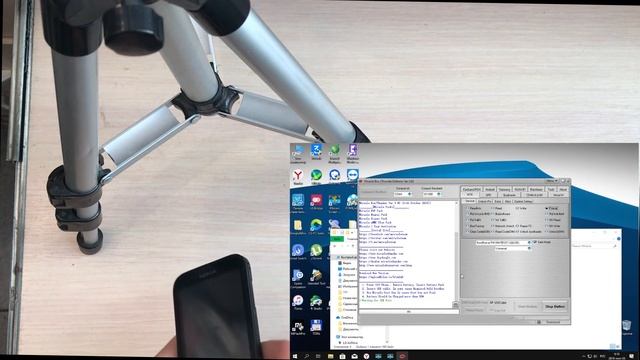This screenshot has height=360, width=640.
Task: Open the boot model selection dropdown
Action: click(x=503, y=242)
